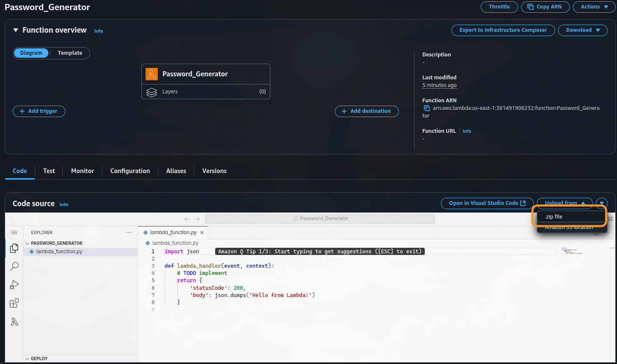Screen dimensions: 617x364
Task: Expand the DEPLOY section in sidebar
Action: tap(39, 358)
